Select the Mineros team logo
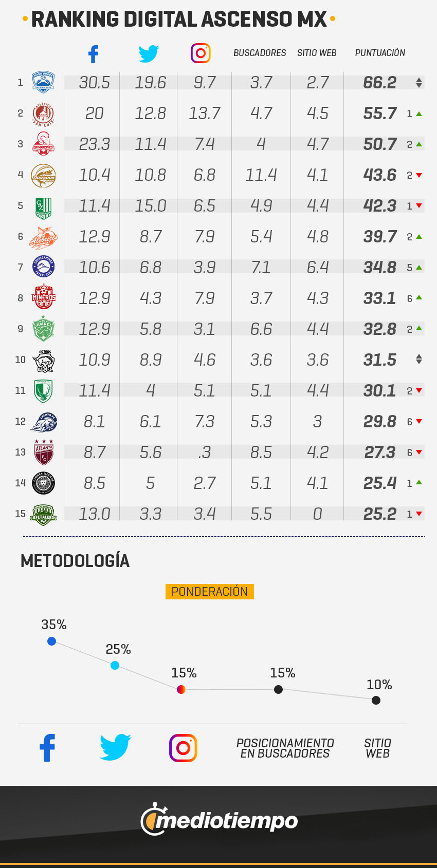This screenshot has width=437, height=868. pos(43,297)
